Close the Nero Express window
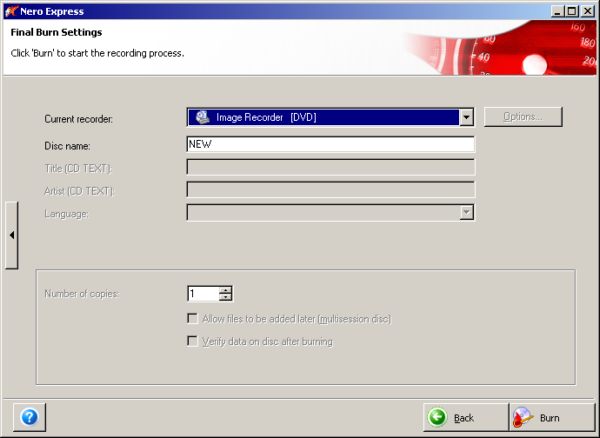The image size is (600, 438). pyautogui.click(x=587, y=11)
